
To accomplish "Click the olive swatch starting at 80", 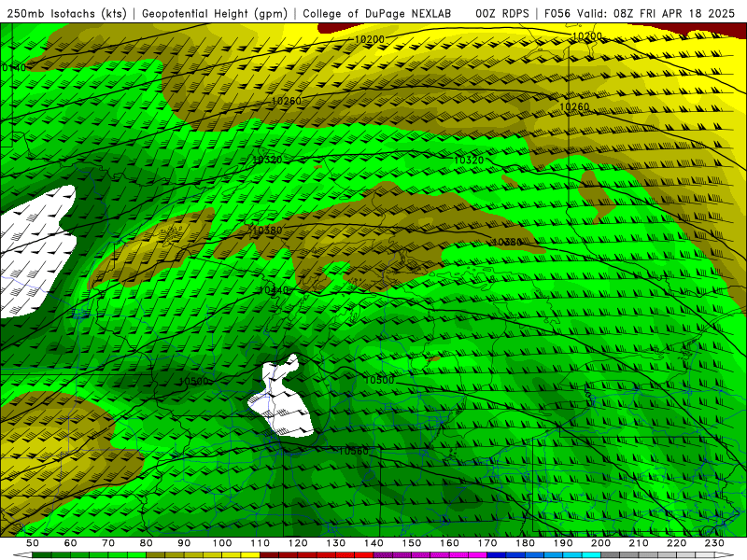I will [x=156, y=555].
